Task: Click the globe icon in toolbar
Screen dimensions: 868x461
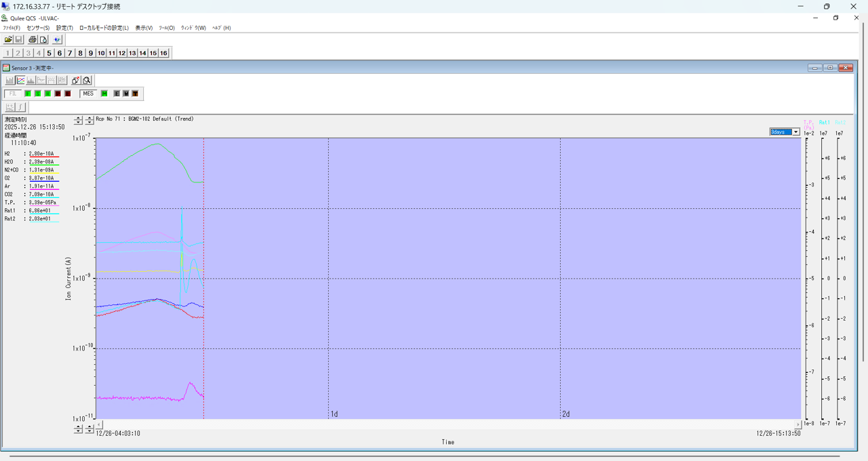Action: (x=58, y=40)
